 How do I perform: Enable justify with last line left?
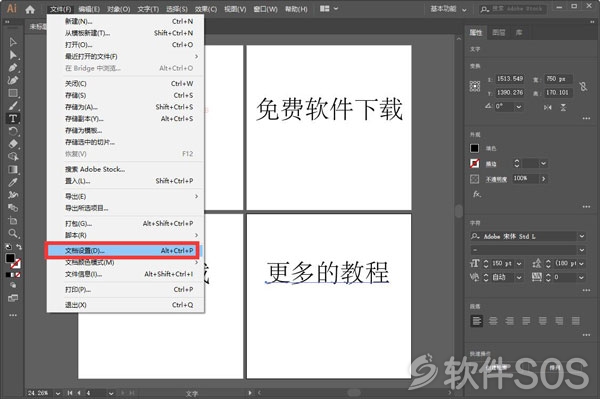pos(526,321)
